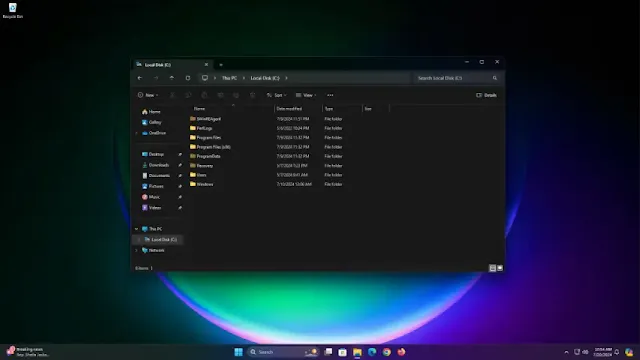640x360 pixels.
Task: Open the pinned Videos folder
Action: coord(151,207)
